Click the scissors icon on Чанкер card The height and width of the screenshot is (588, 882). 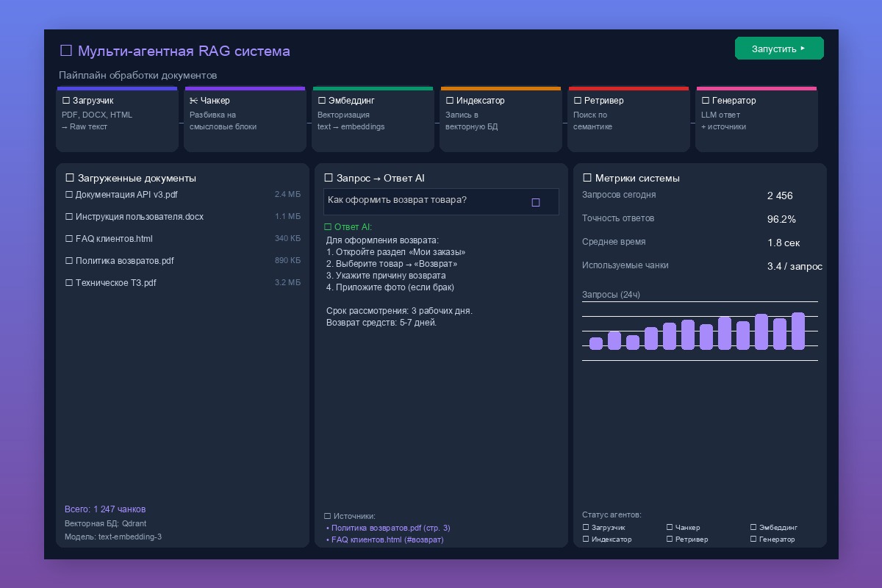coord(193,101)
